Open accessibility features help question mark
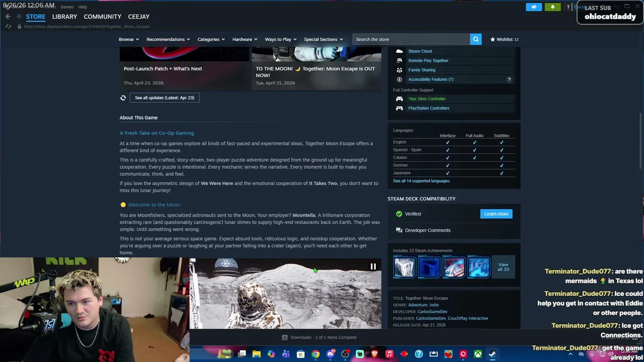Viewport: 644px width, 362px height. (509, 79)
